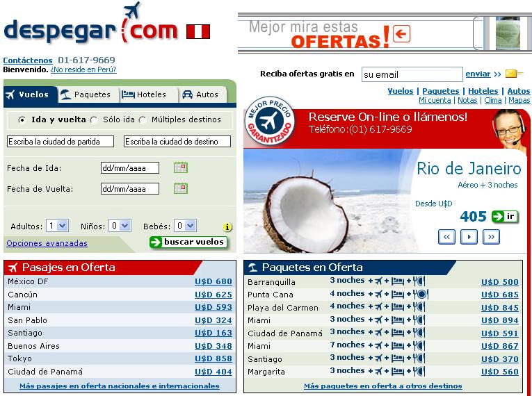Image resolution: width=532 pixels, height=396 pixels.
Task: Click the U$D 370 Santiago package price
Action: [x=500, y=358]
